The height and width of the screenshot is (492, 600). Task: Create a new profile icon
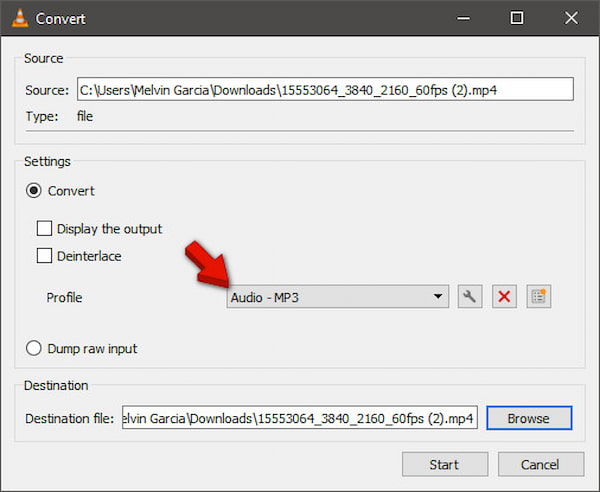(538, 297)
